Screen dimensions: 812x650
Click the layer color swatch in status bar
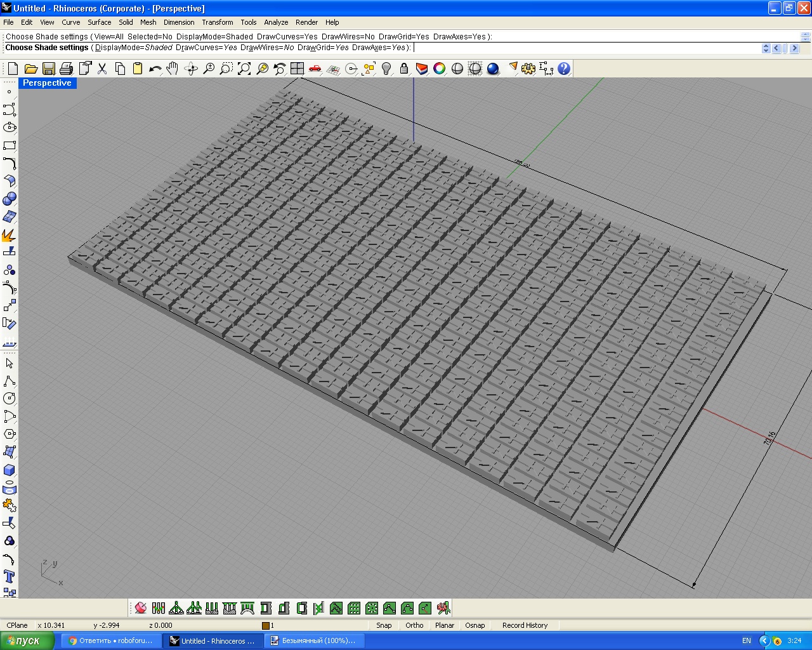[266, 626]
